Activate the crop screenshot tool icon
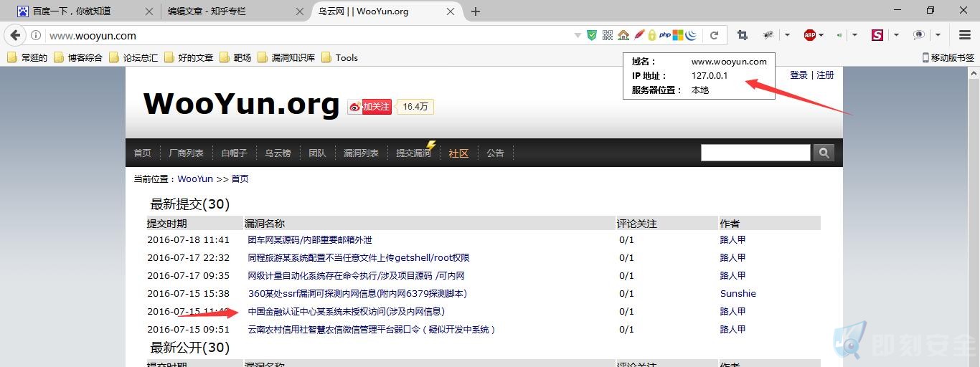The image size is (980, 367). [743, 35]
